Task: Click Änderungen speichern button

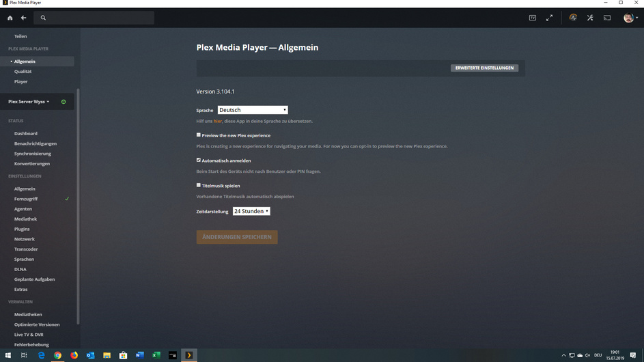Action: (x=237, y=237)
